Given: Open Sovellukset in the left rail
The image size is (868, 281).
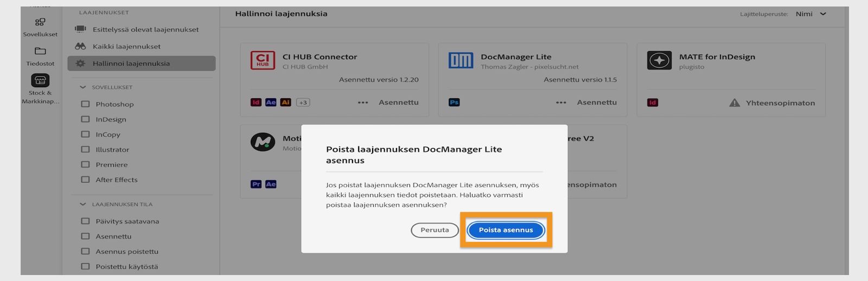Looking at the screenshot, I should (x=40, y=27).
